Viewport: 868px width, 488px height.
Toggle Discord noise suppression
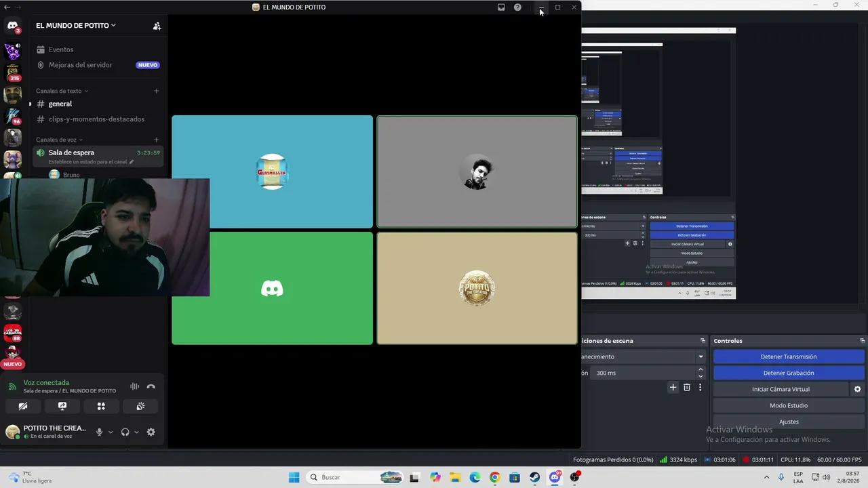[x=134, y=386]
